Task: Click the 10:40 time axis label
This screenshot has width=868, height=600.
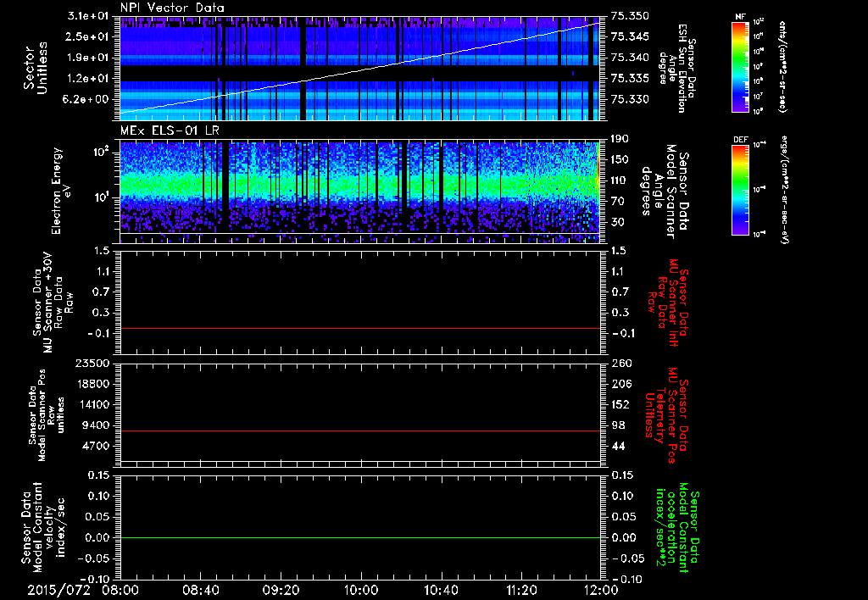Action: pyautogui.click(x=441, y=588)
